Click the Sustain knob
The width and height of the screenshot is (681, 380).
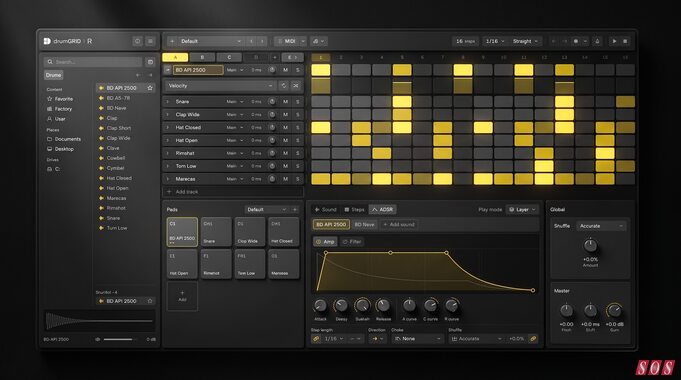click(362, 306)
